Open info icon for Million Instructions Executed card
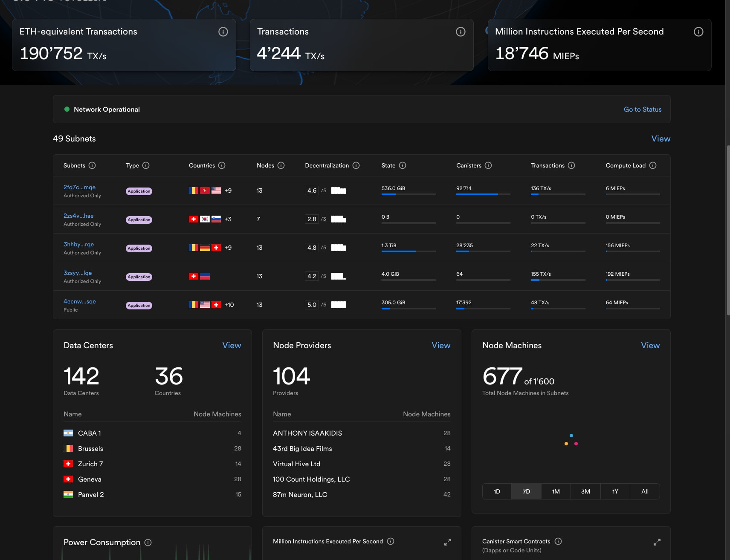The height and width of the screenshot is (560, 730). [698, 32]
